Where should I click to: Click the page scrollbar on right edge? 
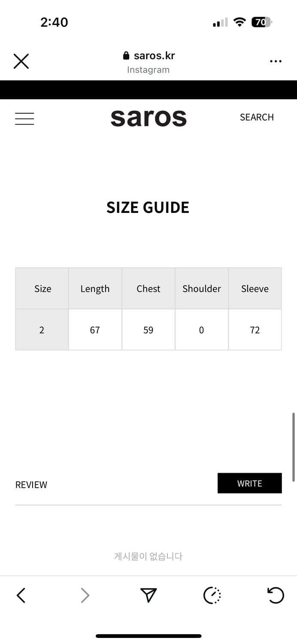(294, 447)
